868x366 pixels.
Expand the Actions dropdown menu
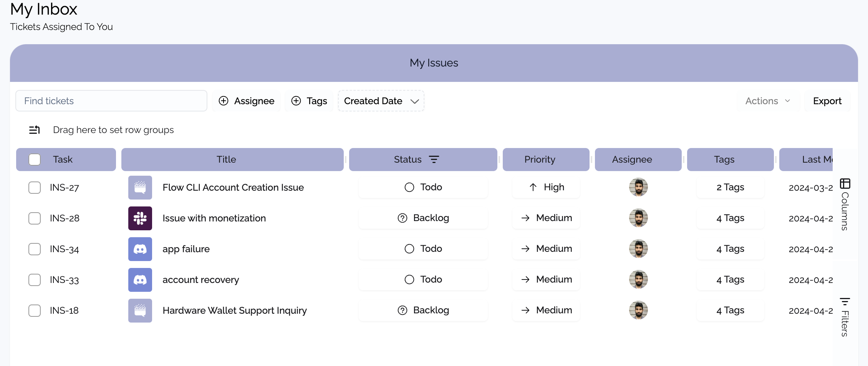click(767, 101)
